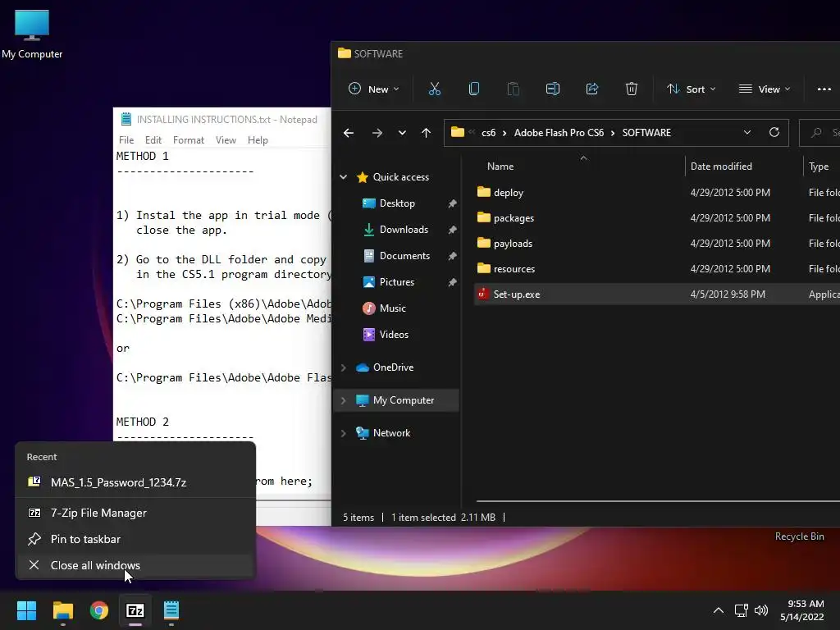Click the Delete trash icon in Explorer toolbar

(632, 89)
